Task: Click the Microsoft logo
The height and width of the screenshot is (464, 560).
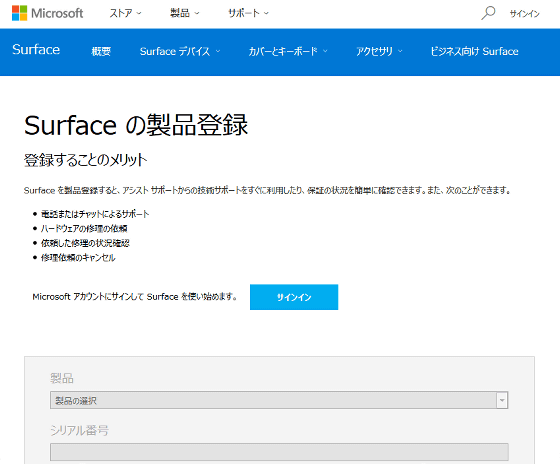Action: click(x=48, y=13)
